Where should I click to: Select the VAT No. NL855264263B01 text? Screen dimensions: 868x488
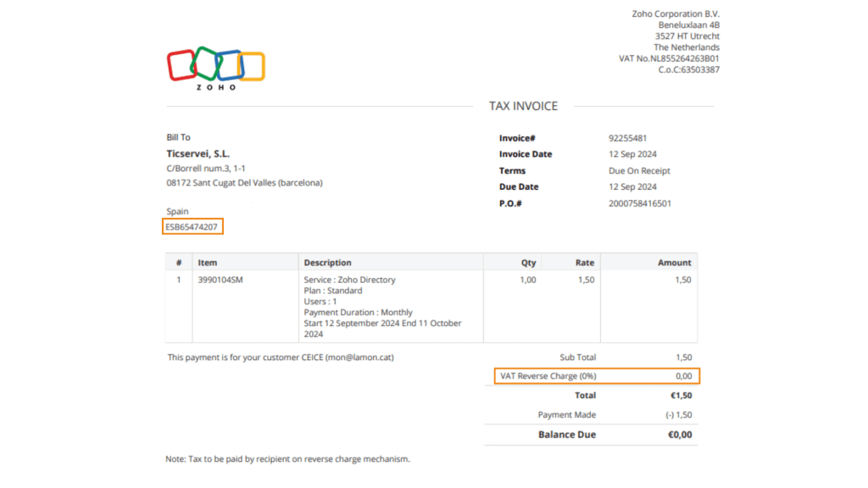click(x=669, y=58)
